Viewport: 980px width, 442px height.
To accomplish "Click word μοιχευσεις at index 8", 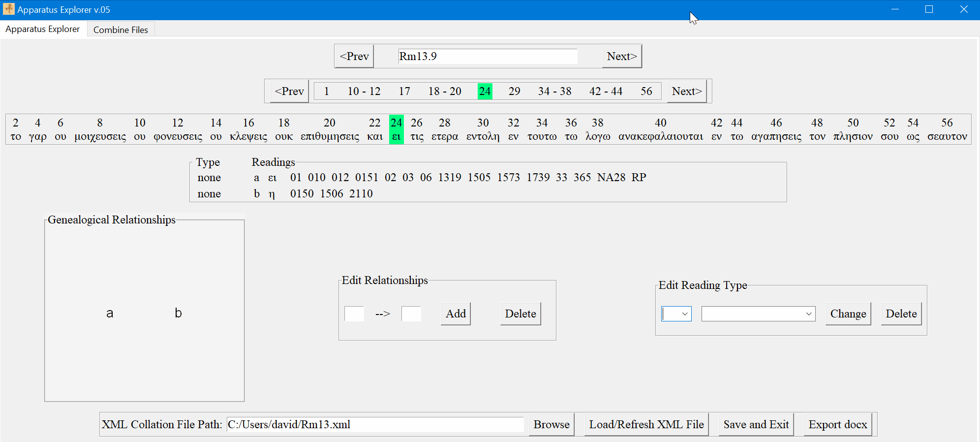I will click(x=100, y=136).
